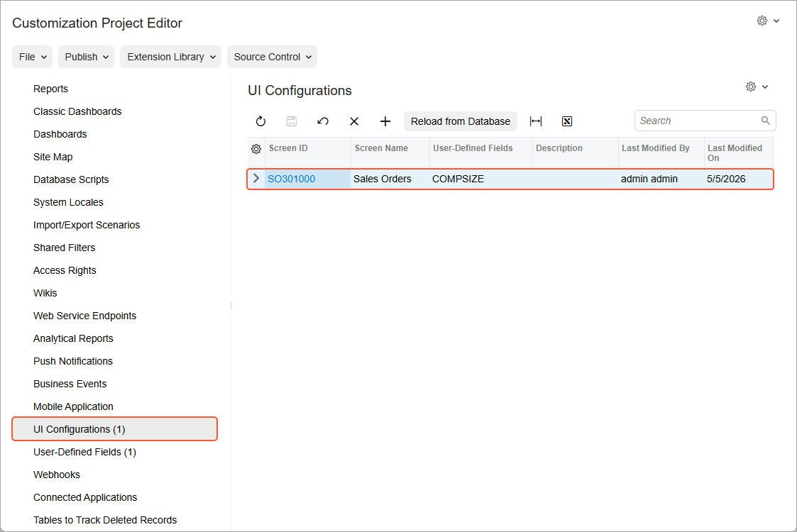
Task: Click the Undo/cancel arrow icon
Action: (x=323, y=121)
